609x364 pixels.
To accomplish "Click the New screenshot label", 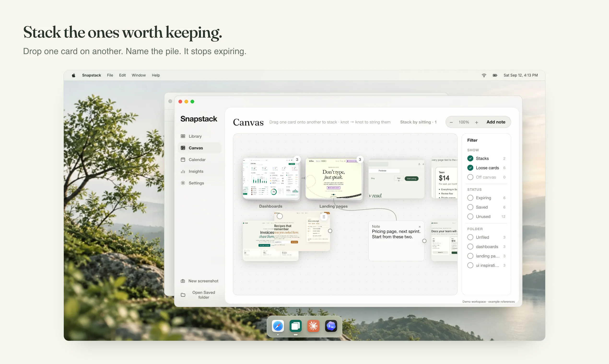I will pos(203,281).
